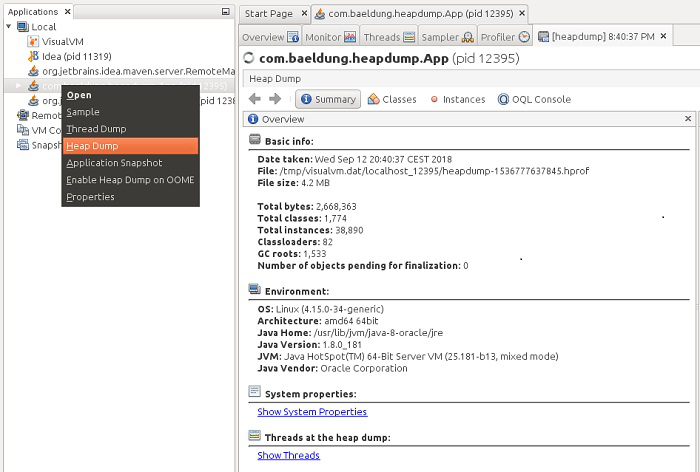Screen dimensions: 700x472
Task: Switch to the Profiler tab
Action: click(505, 37)
